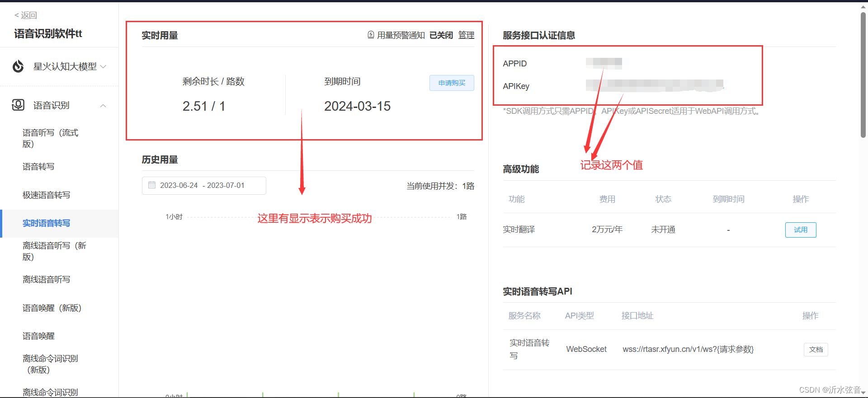Image resolution: width=868 pixels, height=398 pixels.
Task: Click the WebSocket API type cell
Action: point(586,349)
